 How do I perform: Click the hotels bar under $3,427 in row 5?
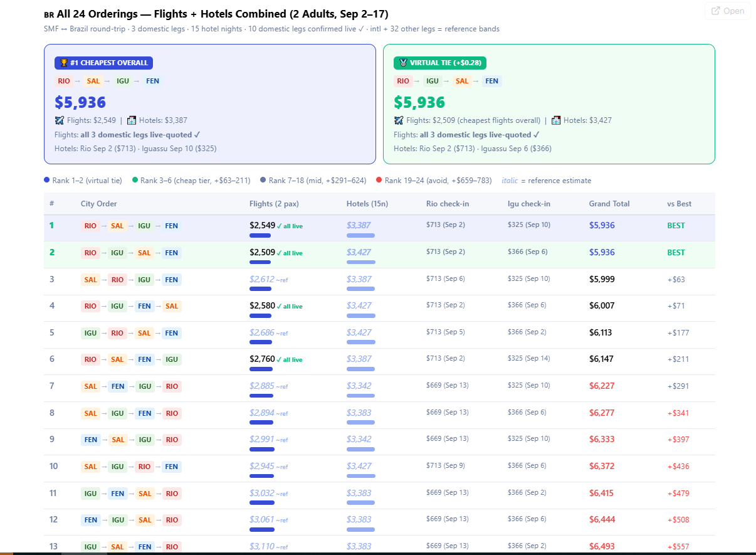point(361,342)
